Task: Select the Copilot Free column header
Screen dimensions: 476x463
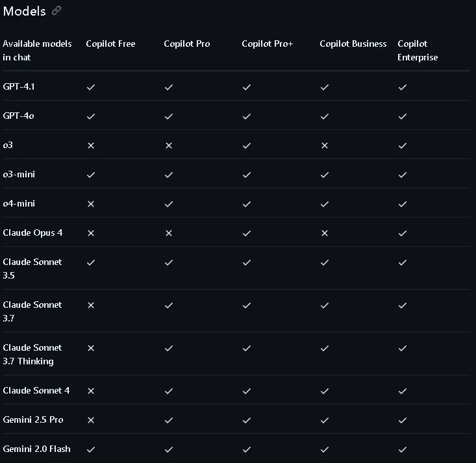Action: 110,44
